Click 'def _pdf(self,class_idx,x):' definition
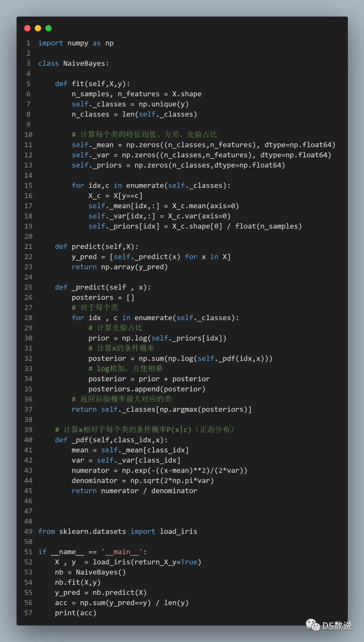The image size is (364, 642). coord(111,440)
